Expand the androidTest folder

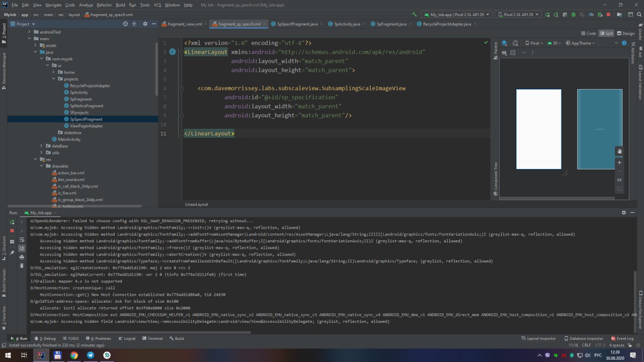30,32
